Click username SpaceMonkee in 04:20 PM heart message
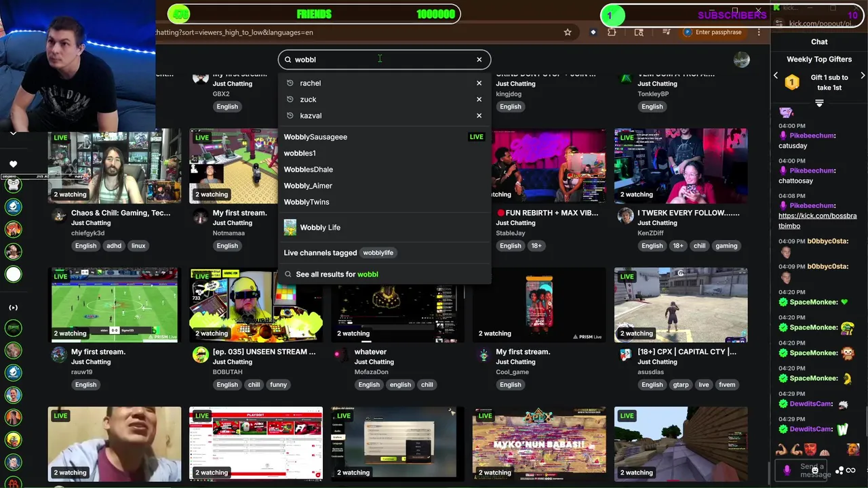The width and height of the screenshot is (868, 488). tap(813, 302)
